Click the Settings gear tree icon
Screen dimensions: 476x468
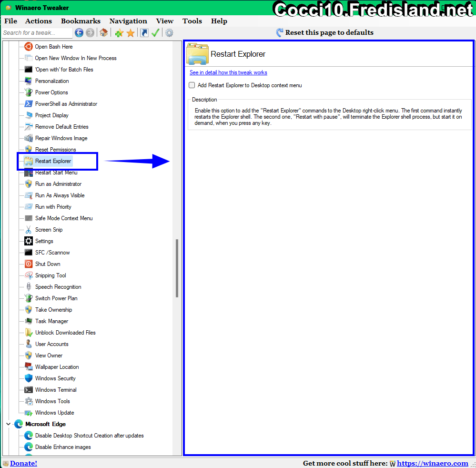[x=29, y=241]
